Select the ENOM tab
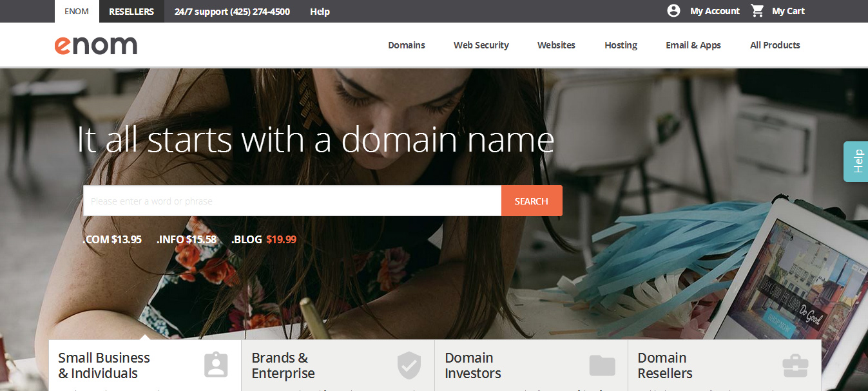 tap(77, 11)
